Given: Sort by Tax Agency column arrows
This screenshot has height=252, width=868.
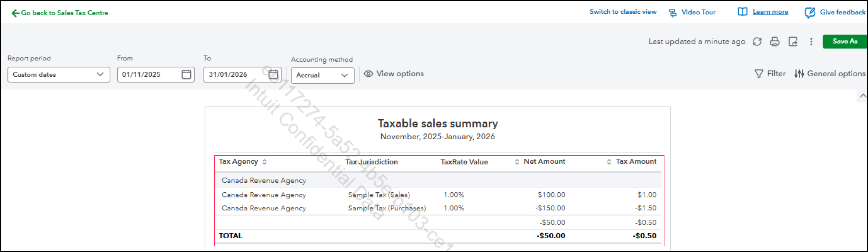Looking at the screenshot, I should (x=265, y=162).
